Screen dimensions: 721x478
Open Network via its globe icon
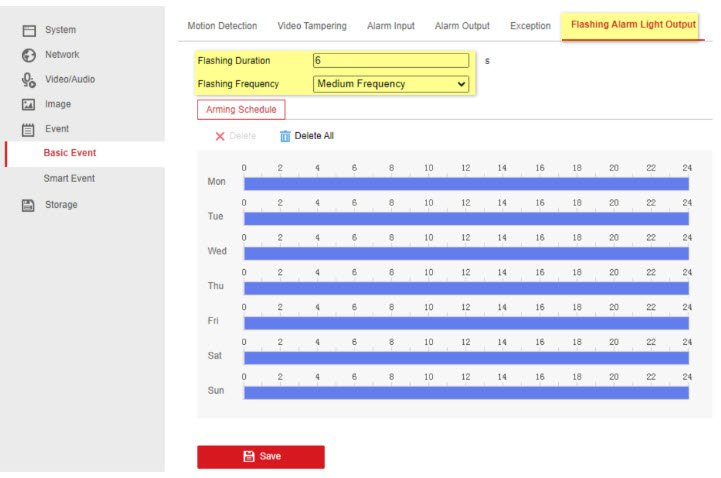coord(29,55)
